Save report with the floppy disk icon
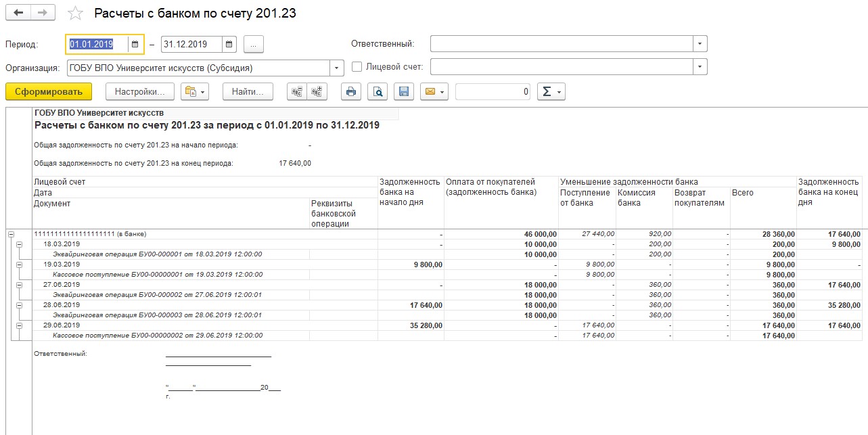Image resolution: width=868 pixels, height=435 pixels. (x=404, y=91)
